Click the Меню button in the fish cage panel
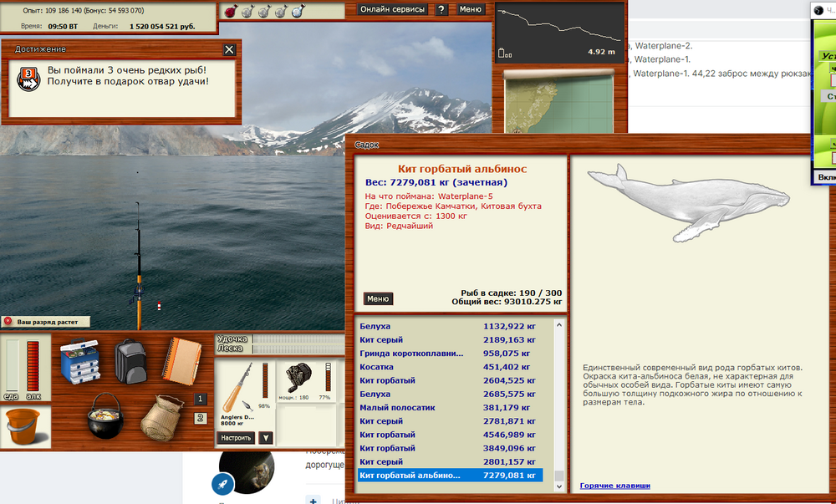The height and width of the screenshot is (504, 836). coord(378,298)
